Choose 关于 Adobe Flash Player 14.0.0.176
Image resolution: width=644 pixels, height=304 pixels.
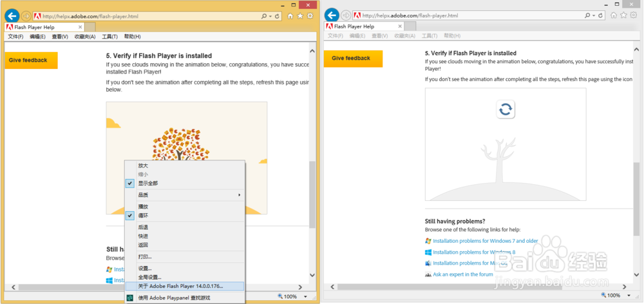click(184, 286)
